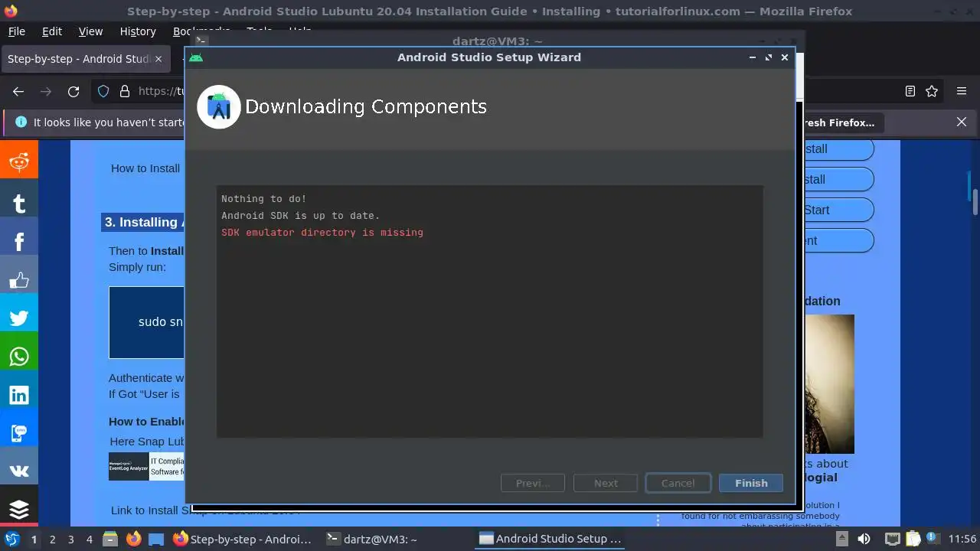Click the Firefox forward arrow
The height and width of the screenshot is (551, 980).
click(46, 91)
